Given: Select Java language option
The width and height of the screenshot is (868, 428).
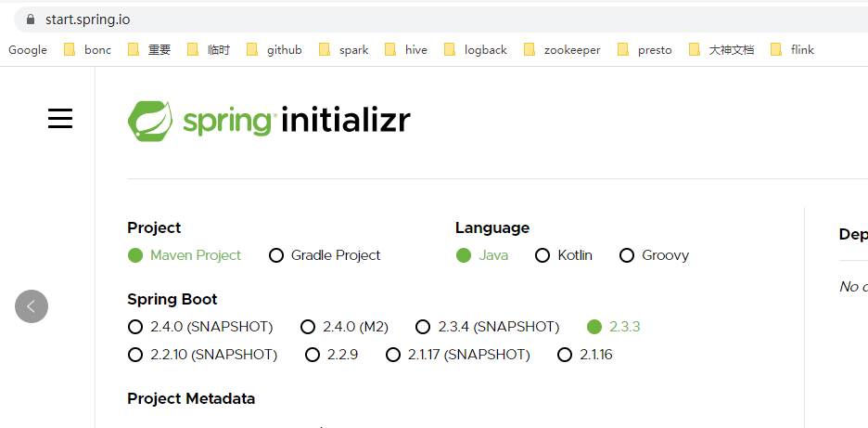Looking at the screenshot, I should click(x=481, y=255).
